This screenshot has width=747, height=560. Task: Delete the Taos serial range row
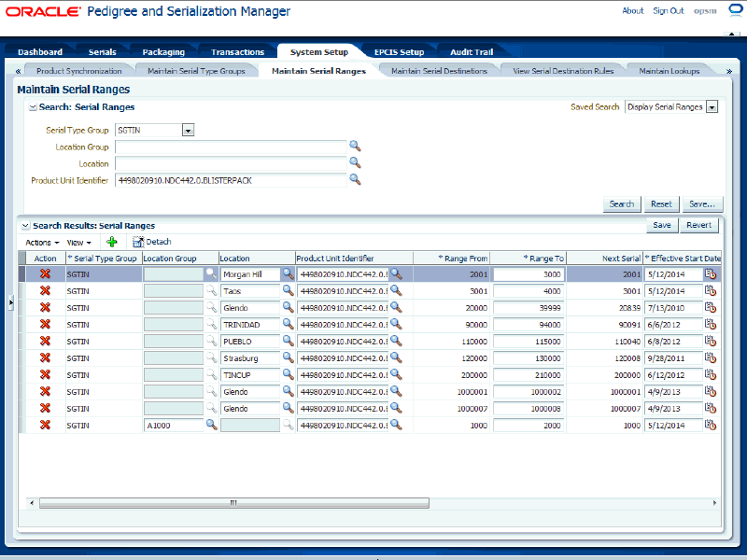pos(45,290)
